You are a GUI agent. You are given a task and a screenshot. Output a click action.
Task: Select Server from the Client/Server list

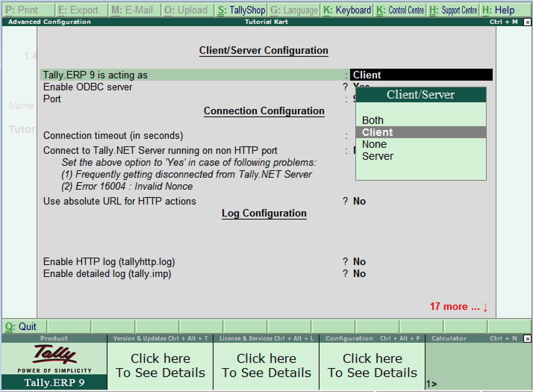click(377, 156)
